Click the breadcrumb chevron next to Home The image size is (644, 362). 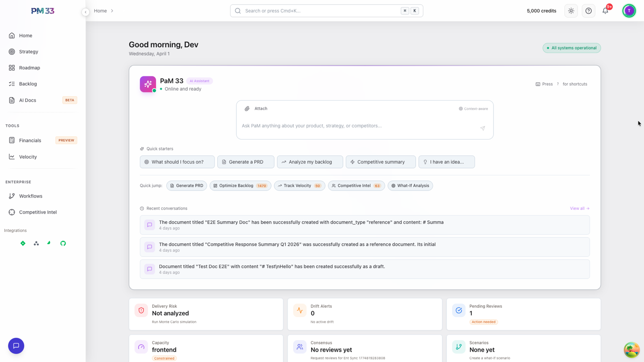pyautogui.click(x=112, y=11)
